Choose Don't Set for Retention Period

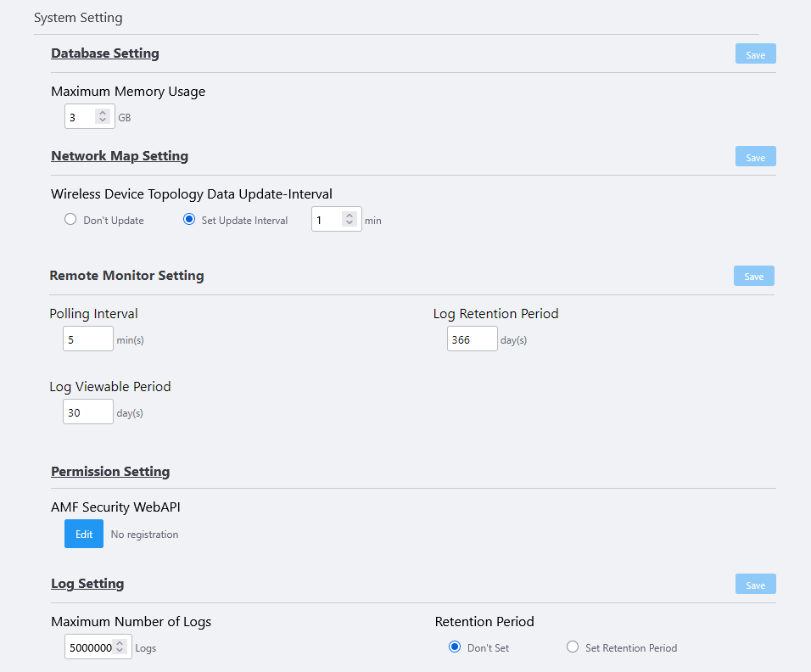(x=455, y=647)
